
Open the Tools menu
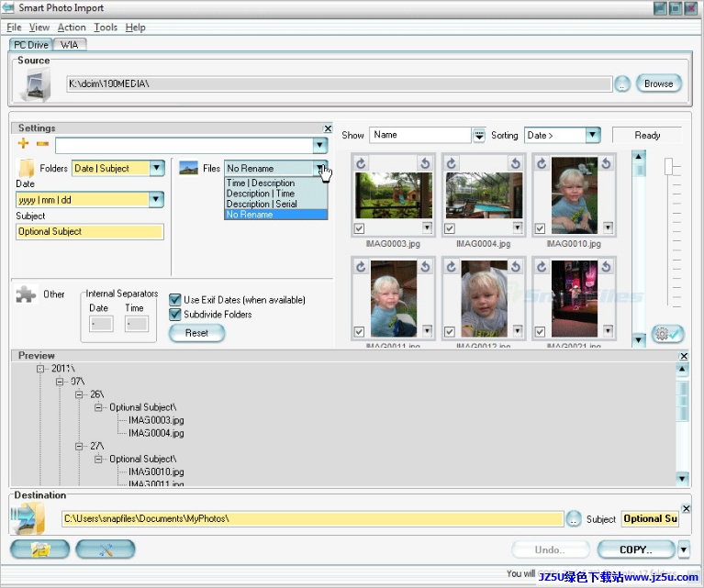pos(106,28)
